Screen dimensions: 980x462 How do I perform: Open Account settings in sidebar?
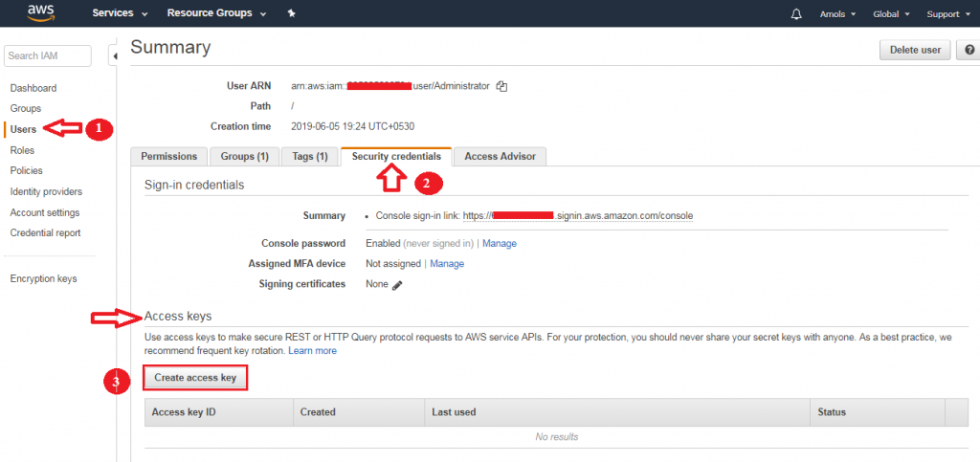tap(44, 212)
